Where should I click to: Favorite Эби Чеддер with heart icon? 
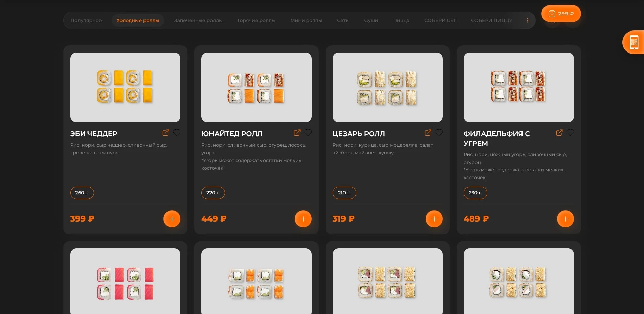point(177,133)
